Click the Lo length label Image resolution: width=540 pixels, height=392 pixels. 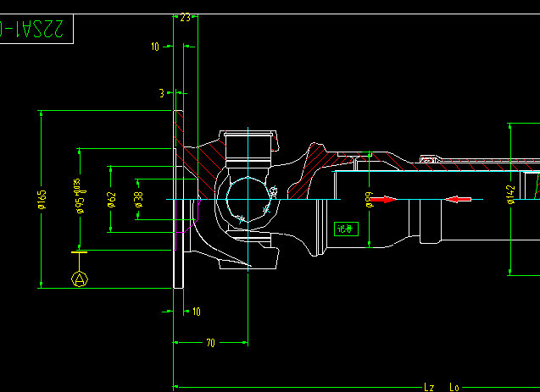pos(454,387)
